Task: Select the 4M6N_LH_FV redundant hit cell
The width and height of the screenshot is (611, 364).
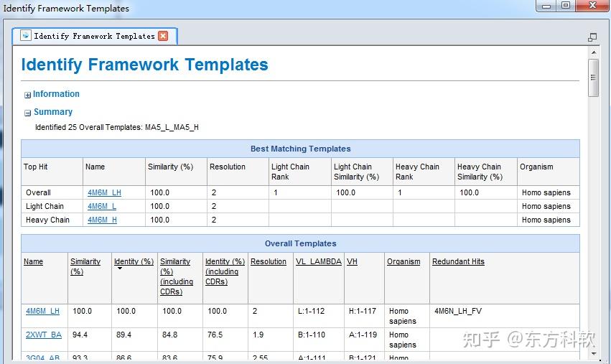Action: (458, 311)
